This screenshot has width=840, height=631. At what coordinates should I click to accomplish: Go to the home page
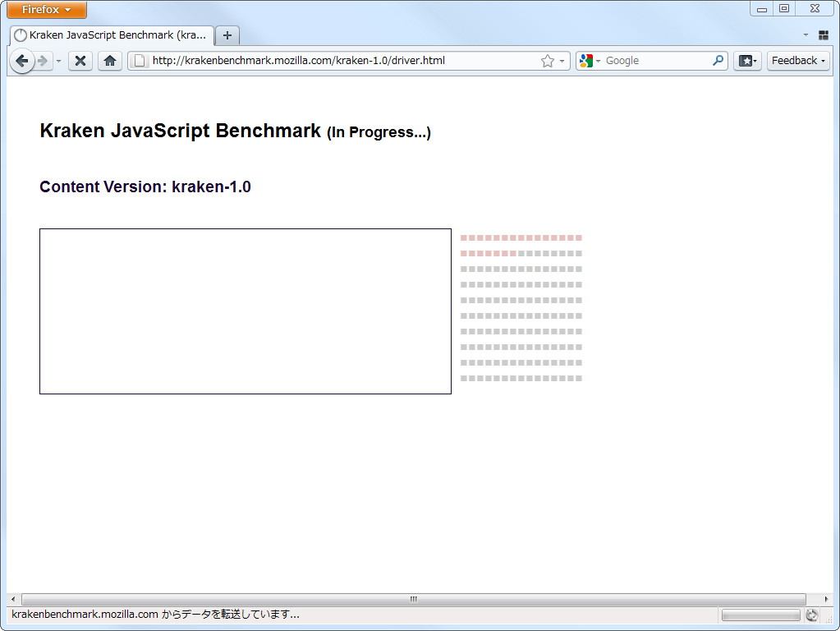110,61
